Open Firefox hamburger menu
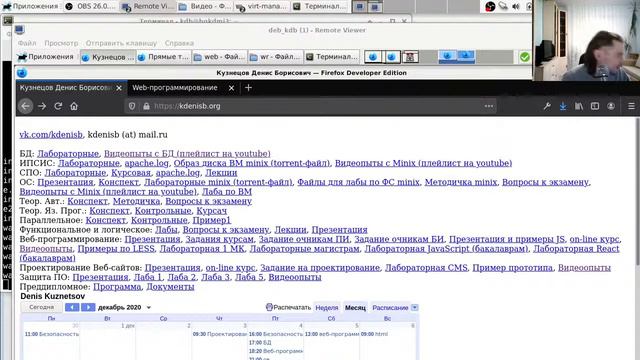Image resolution: width=640 pixels, height=360 pixels. [x=631, y=106]
